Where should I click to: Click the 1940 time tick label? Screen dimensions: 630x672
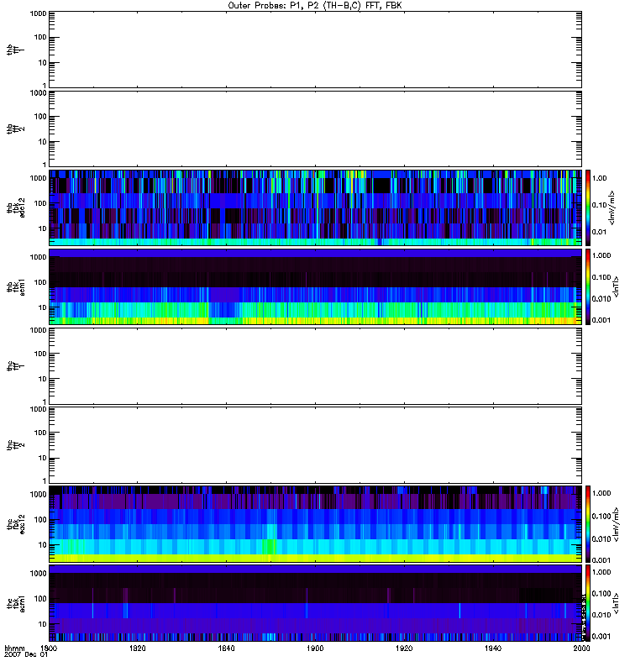493,648
